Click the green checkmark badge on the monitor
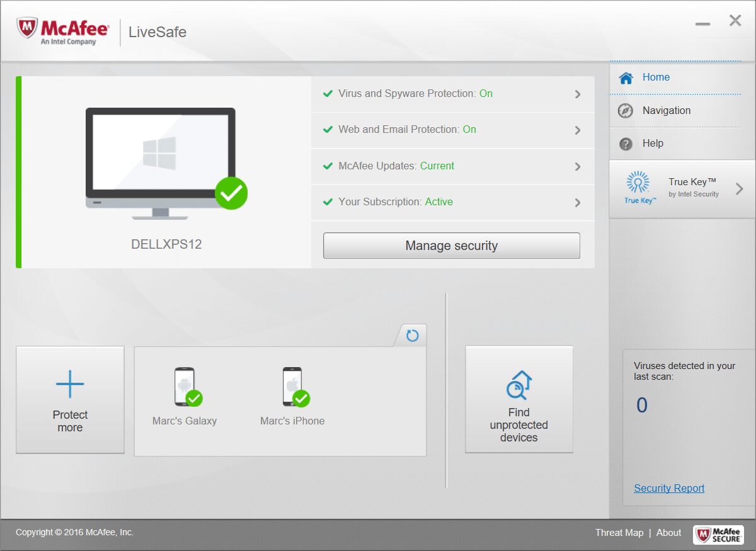Screen dimensions: 756x551 [x=231, y=193]
